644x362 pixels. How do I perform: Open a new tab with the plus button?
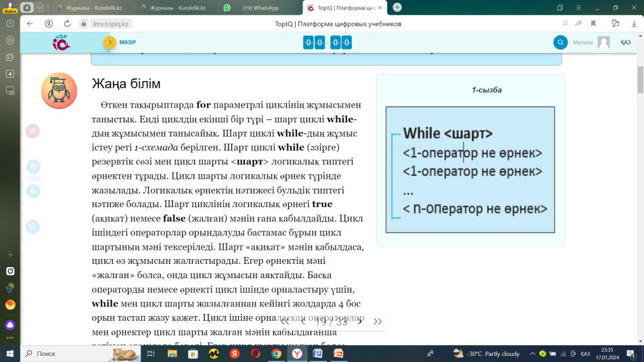397,7
